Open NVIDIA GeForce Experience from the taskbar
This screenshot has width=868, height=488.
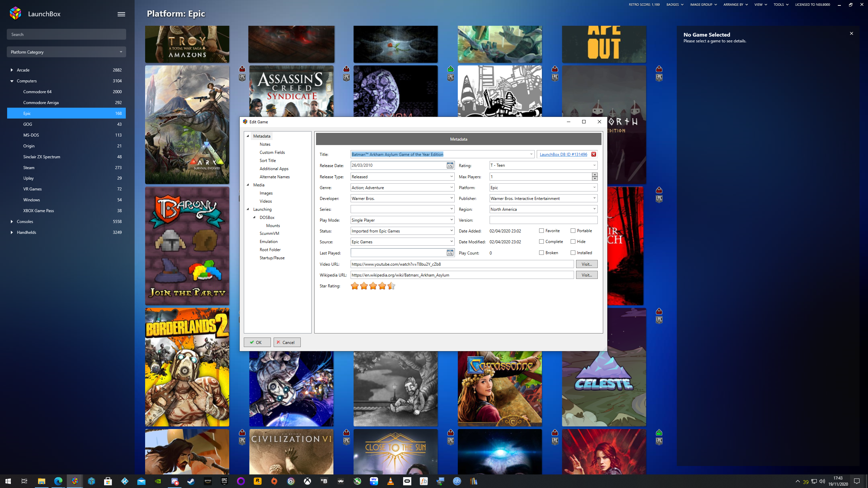(x=158, y=481)
